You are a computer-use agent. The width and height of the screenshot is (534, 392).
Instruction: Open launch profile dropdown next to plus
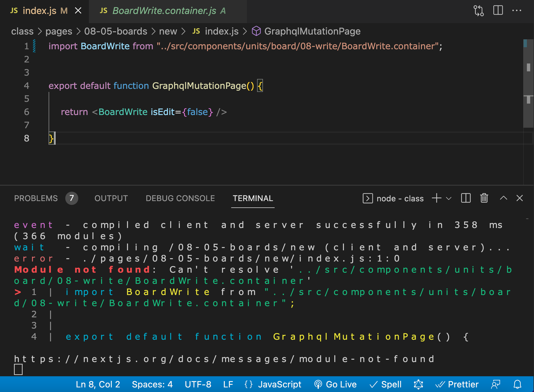click(449, 198)
